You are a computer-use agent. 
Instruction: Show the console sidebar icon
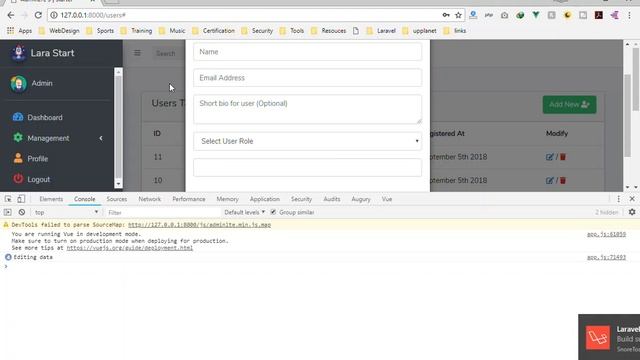[8, 212]
